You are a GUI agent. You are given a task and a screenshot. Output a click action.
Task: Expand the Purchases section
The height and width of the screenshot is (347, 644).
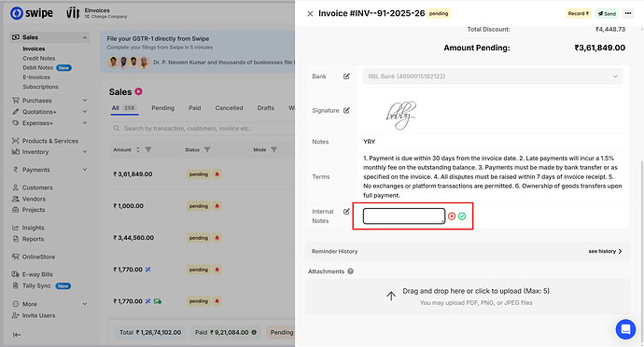pyautogui.click(x=85, y=101)
